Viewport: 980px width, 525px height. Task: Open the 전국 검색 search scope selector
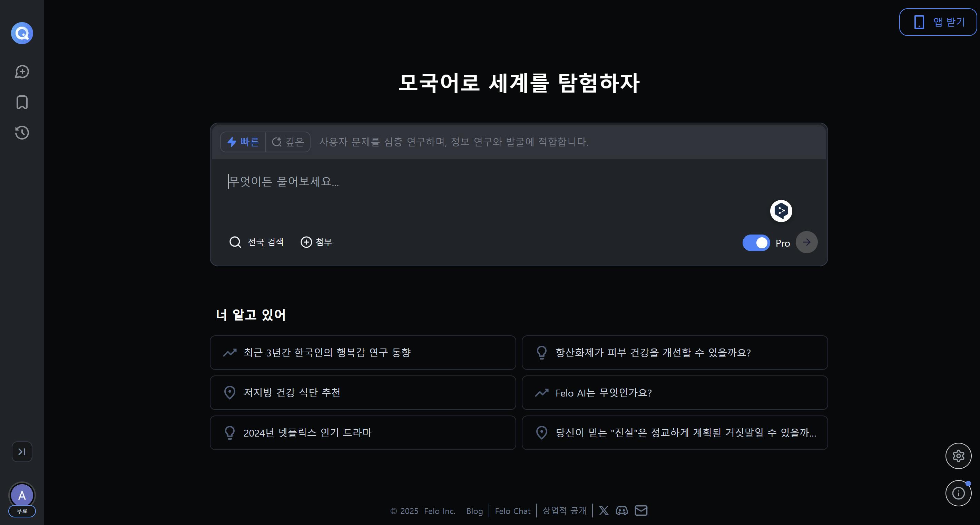tap(256, 242)
